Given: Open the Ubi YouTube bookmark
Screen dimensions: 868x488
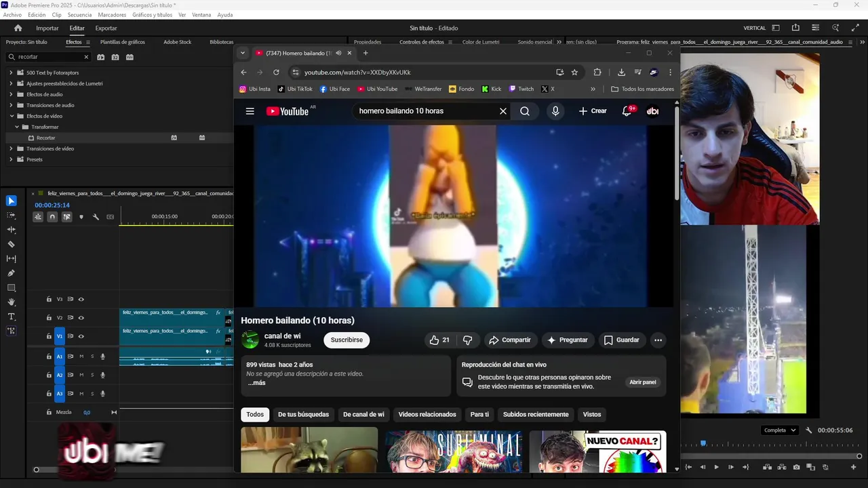Looking at the screenshot, I should [x=378, y=89].
